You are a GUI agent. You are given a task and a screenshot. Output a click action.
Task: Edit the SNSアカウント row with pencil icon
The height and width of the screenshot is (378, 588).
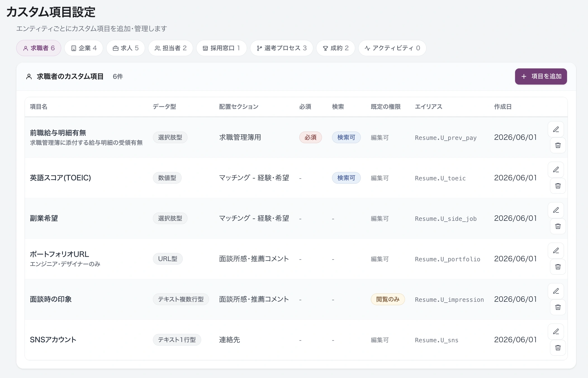pos(556,332)
